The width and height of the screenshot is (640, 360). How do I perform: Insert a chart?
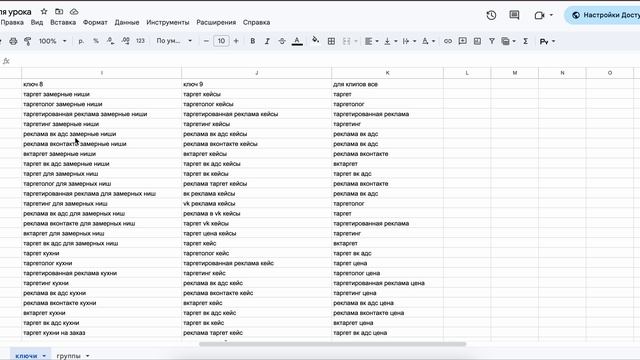(477, 41)
